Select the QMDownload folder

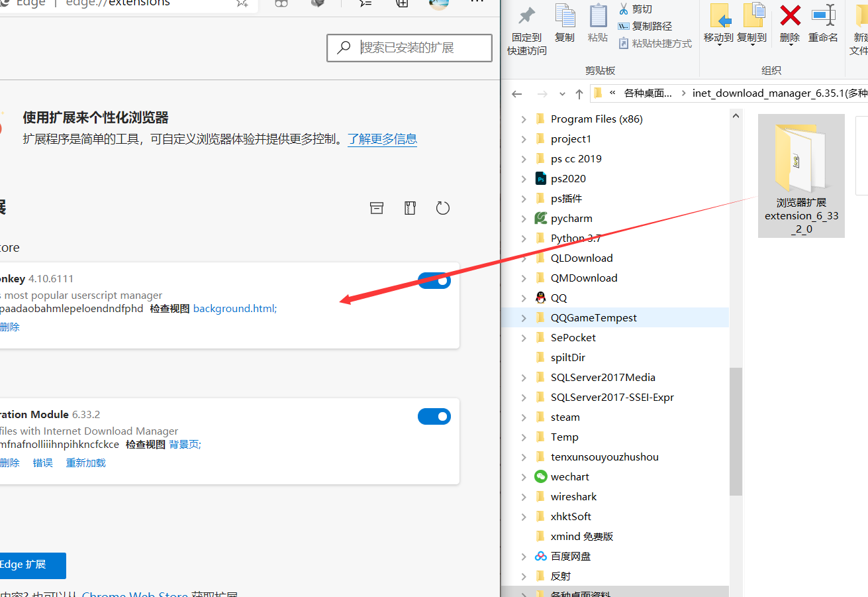coord(584,278)
